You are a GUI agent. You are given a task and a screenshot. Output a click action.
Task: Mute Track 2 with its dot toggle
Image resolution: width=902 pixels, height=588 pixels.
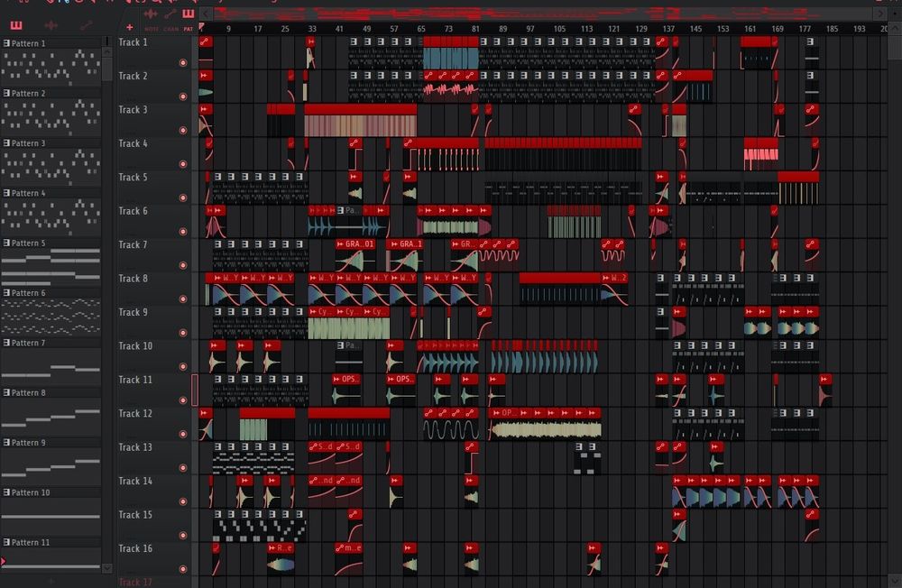pyautogui.click(x=183, y=96)
